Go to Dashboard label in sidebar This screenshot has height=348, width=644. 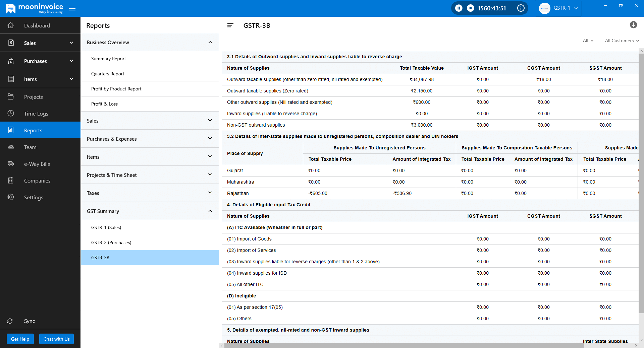tap(37, 25)
